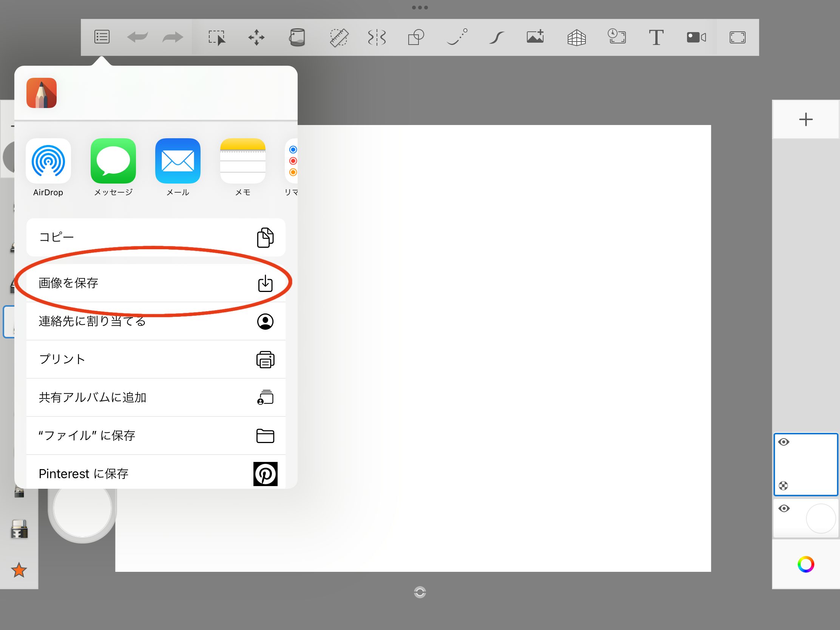Toggle fullscreen UI mode
Image resolution: width=840 pixels, height=630 pixels.
coord(738,37)
